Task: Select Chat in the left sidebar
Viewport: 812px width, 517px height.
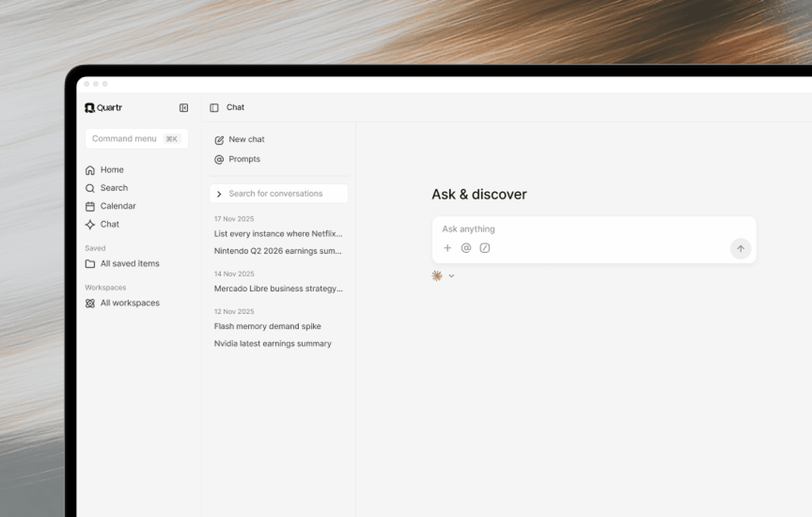Action: [109, 224]
